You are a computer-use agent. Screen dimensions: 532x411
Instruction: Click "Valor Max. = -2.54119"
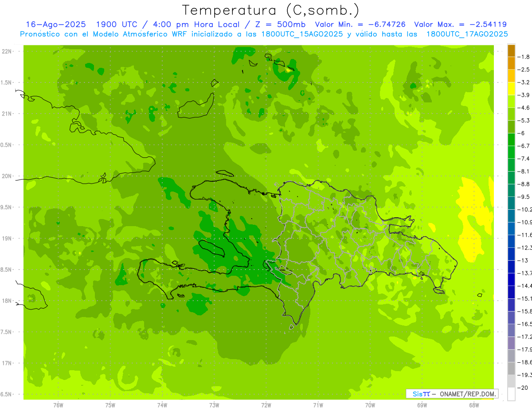(x=460, y=24)
